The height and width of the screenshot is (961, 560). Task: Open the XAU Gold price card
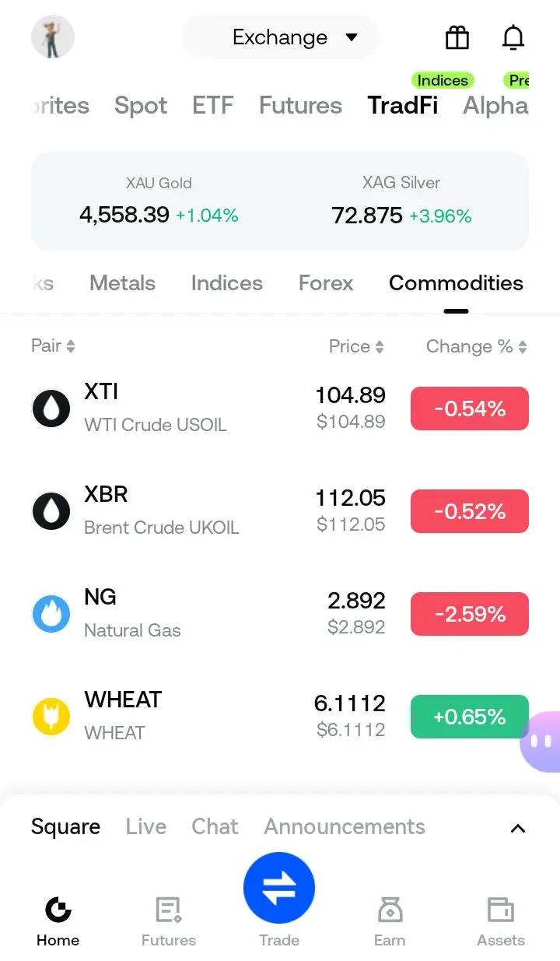pos(159,202)
